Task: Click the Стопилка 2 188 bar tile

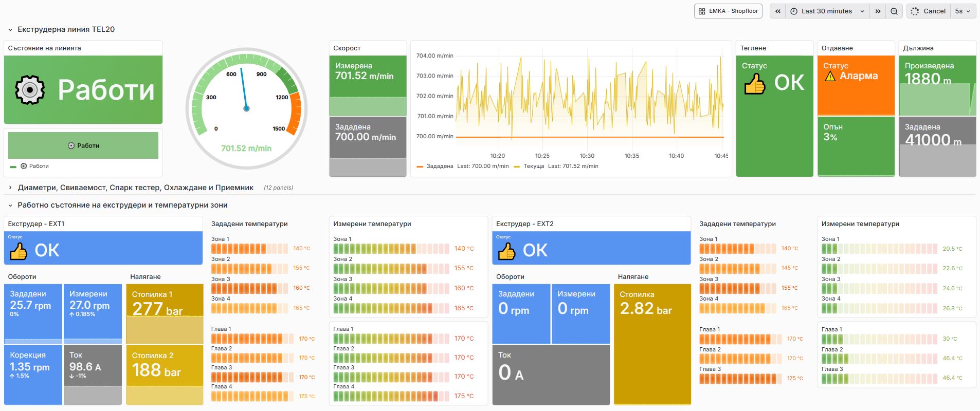Action: coord(165,375)
